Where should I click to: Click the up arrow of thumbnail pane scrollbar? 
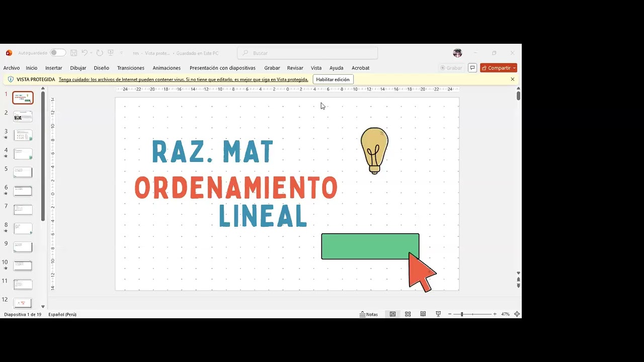click(43, 89)
